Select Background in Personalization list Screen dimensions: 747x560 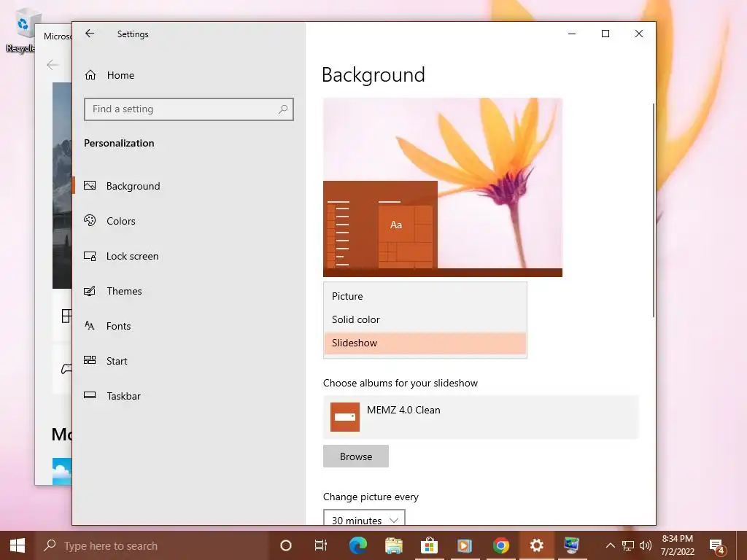pyautogui.click(x=189, y=186)
